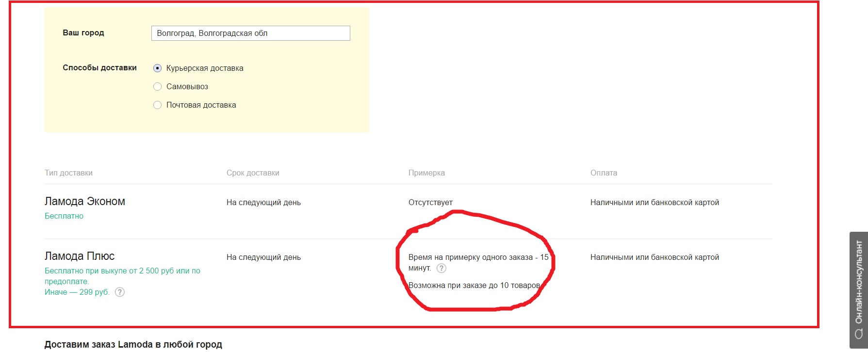Click На следующий день in Ламода Эконом row
This screenshot has height=352, width=868.
click(x=263, y=203)
